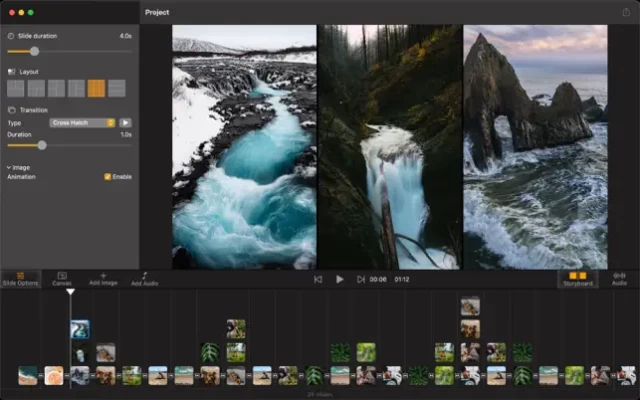Open the Slide Options panel
Screen dimensions: 640x400
click(20, 278)
